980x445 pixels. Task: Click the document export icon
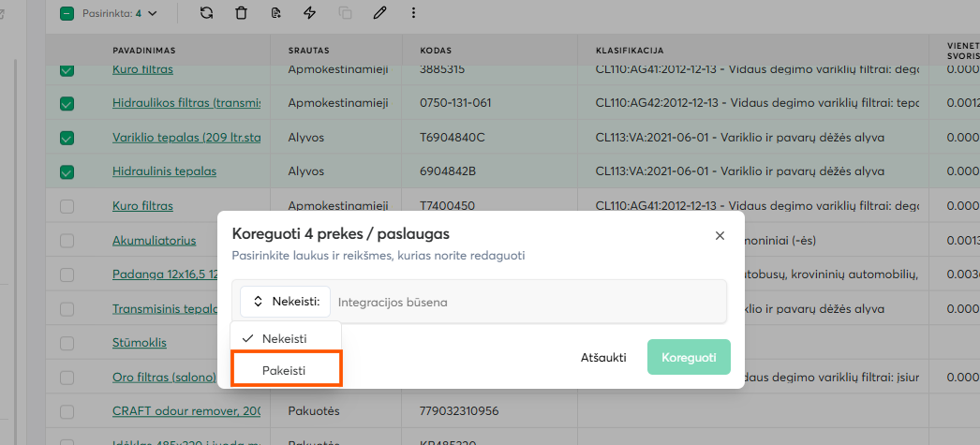[x=275, y=13]
